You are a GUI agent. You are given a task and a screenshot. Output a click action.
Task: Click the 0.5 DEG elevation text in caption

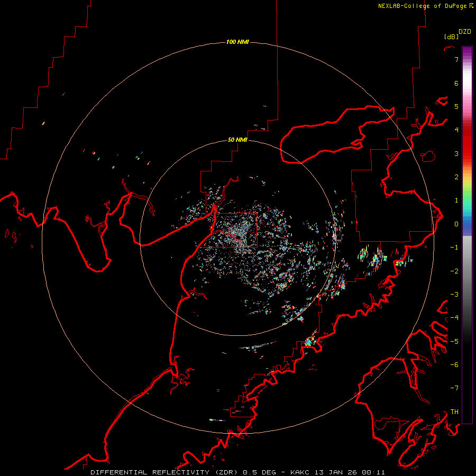coord(259,472)
